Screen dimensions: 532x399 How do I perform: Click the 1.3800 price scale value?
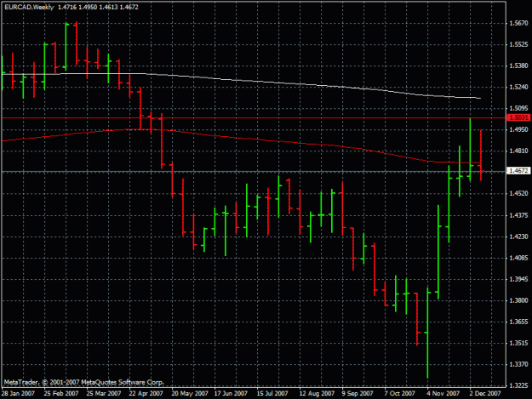[x=518, y=300]
